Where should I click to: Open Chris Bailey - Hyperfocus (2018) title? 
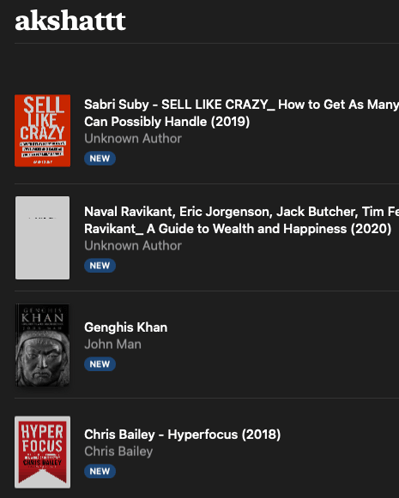182,434
